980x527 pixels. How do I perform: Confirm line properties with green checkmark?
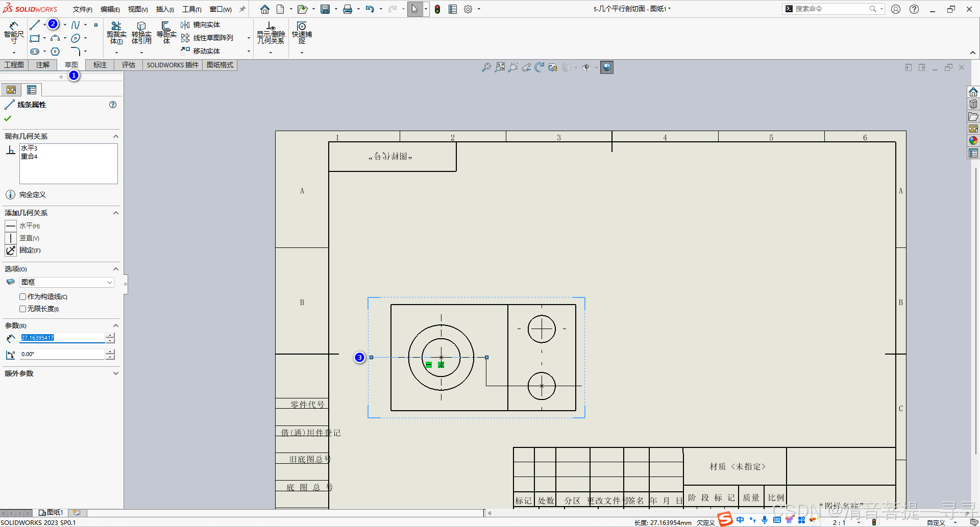point(8,118)
